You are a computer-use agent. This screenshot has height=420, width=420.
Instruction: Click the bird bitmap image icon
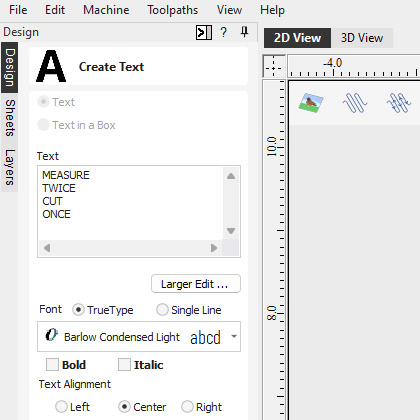[x=311, y=103]
